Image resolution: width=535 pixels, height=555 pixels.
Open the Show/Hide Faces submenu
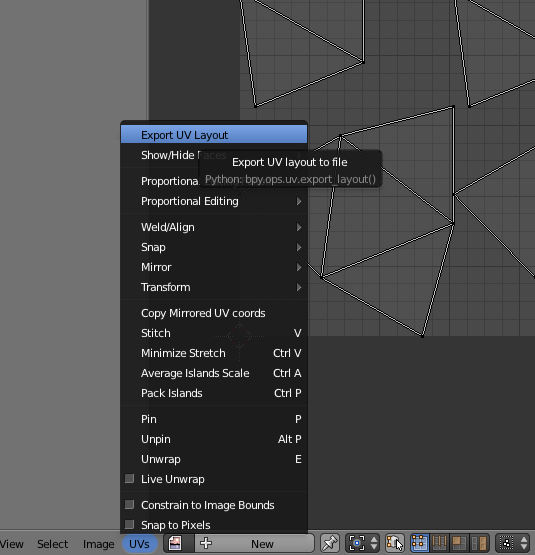tap(214, 155)
